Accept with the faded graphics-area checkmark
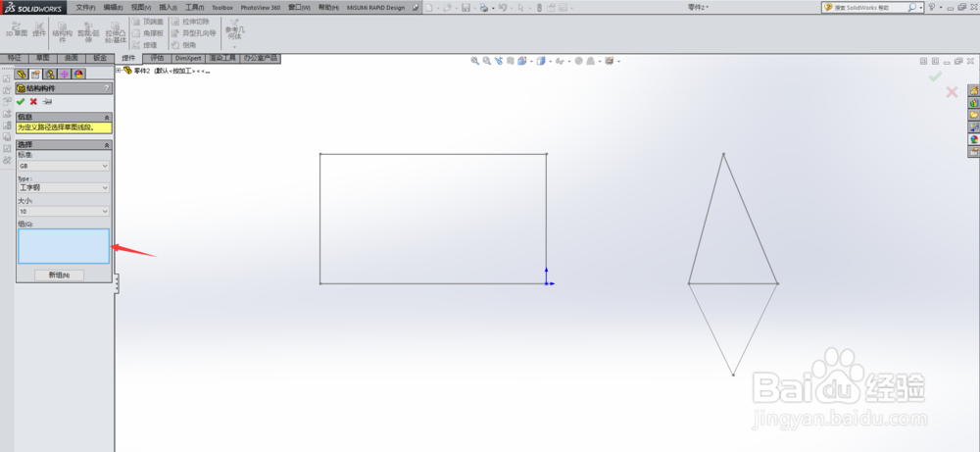Screen dimensions: 980x452 935,76
